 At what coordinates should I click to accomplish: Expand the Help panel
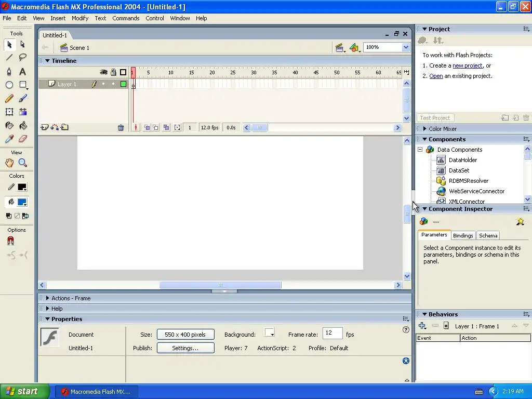[47, 309]
